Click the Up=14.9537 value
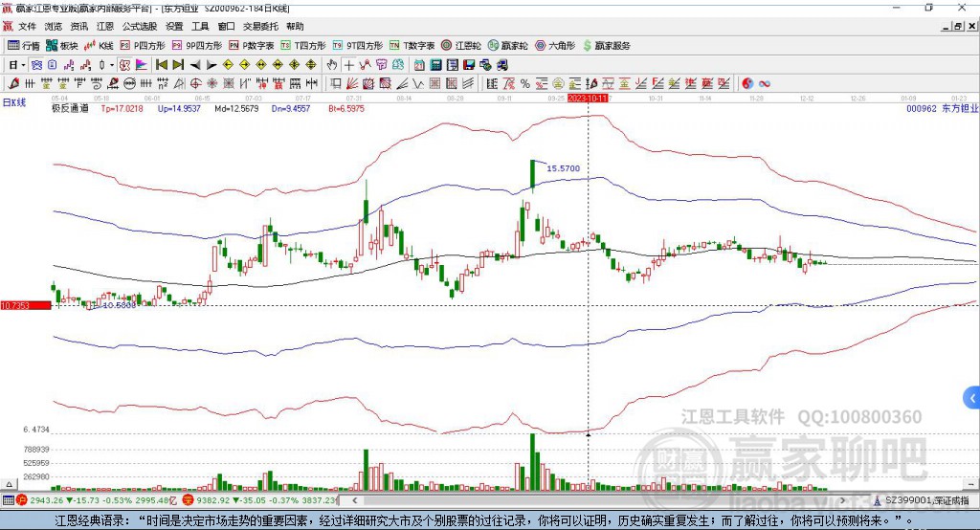The height and width of the screenshot is (530, 980). pyautogui.click(x=179, y=108)
